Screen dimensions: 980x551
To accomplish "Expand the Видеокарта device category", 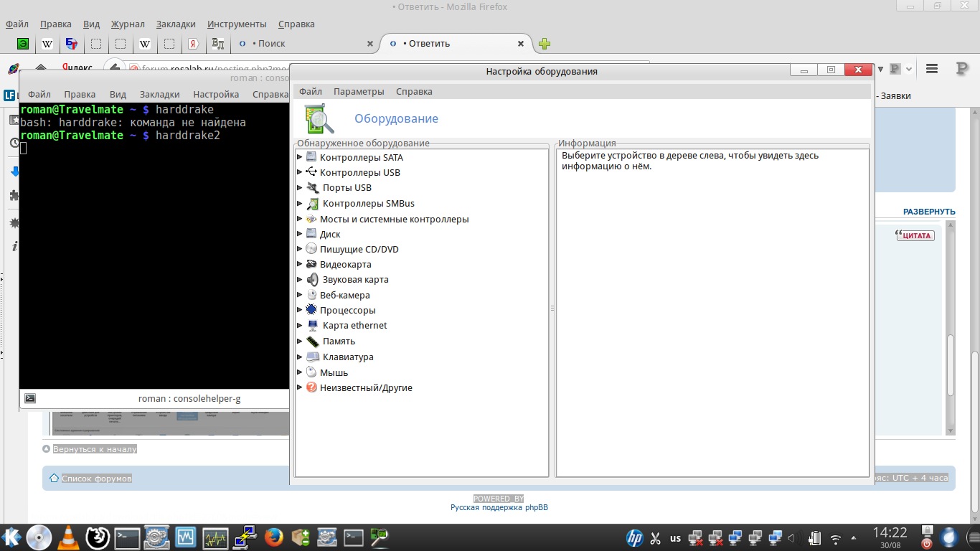I will (x=300, y=265).
